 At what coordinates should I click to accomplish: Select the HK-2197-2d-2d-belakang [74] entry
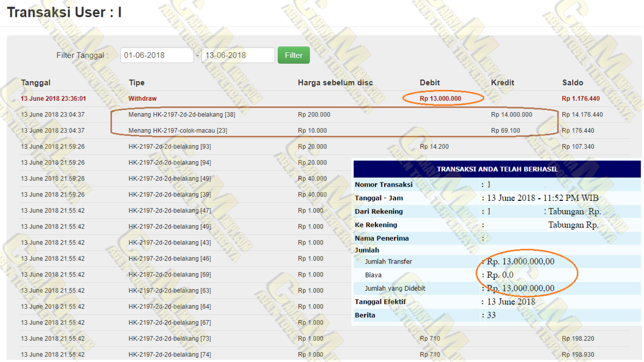(169, 354)
